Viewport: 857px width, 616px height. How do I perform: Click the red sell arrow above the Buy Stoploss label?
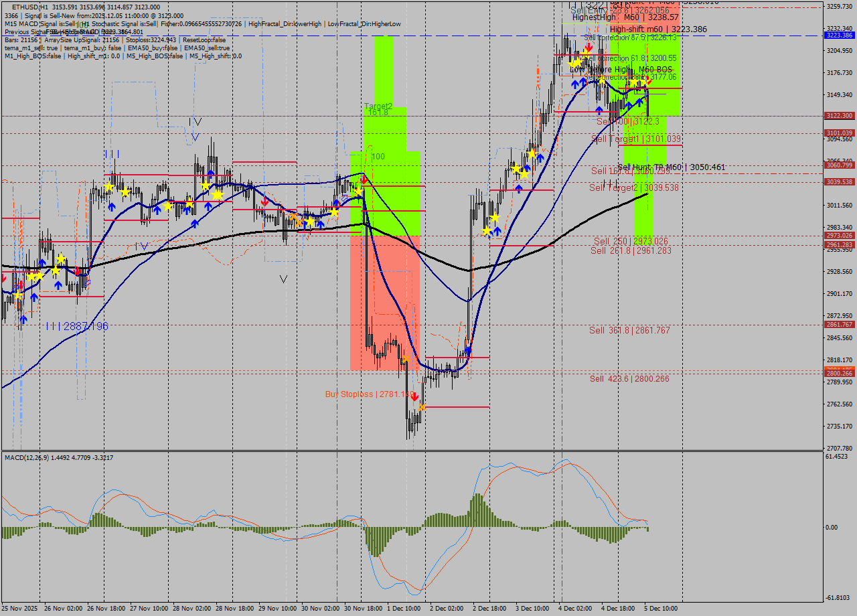pyautogui.click(x=415, y=397)
